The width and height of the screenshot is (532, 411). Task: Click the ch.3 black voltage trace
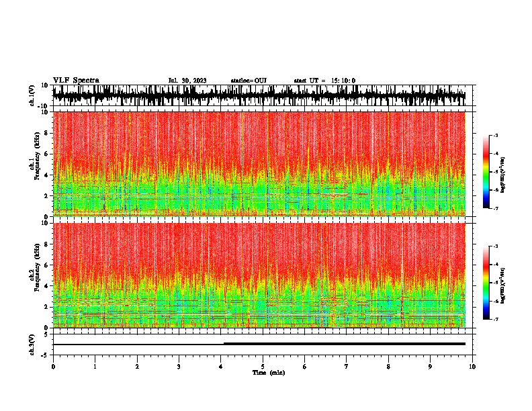click(x=259, y=344)
